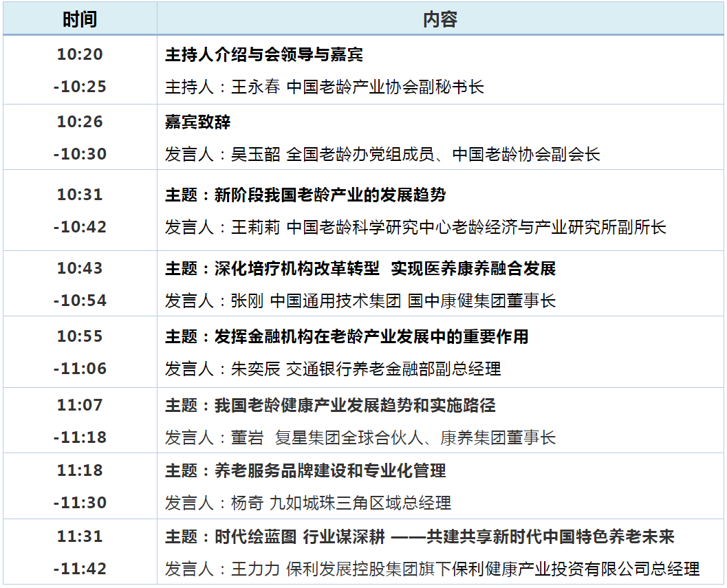This screenshot has width=727, height=588.
Task: Click the topic 养老服务品牌建设和专业化管理
Action: tap(305, 470)
